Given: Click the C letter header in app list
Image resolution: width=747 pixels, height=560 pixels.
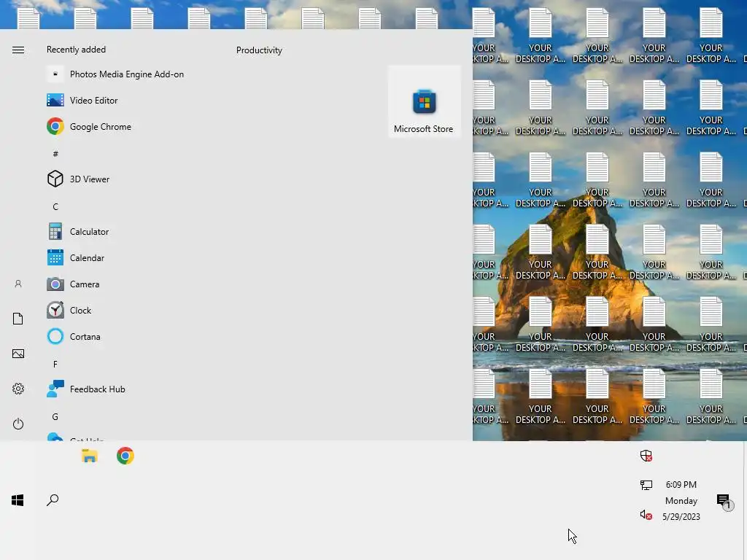Looking at the screenshot, I should (x=55, y=206).
